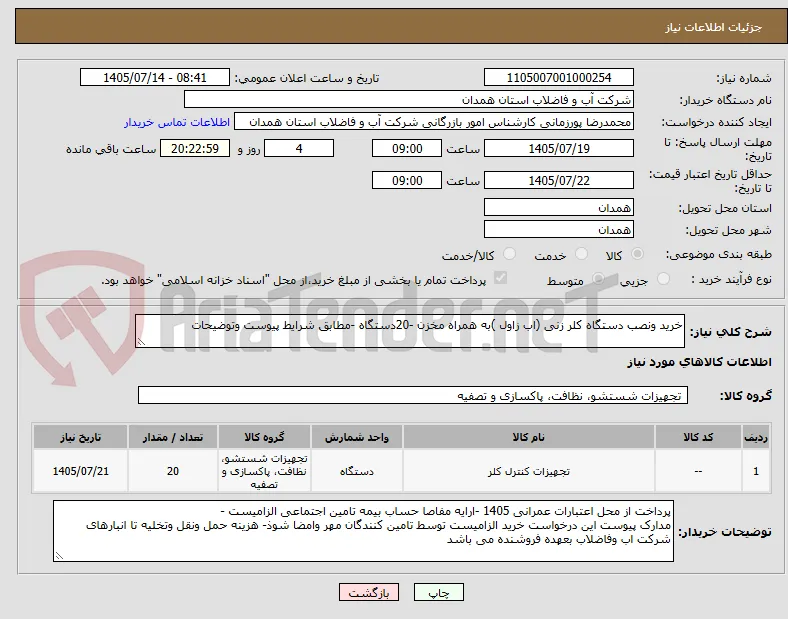Select the کالا/خدمت radio button
This screenshot has height=619, width=788.
click(509, 254)
